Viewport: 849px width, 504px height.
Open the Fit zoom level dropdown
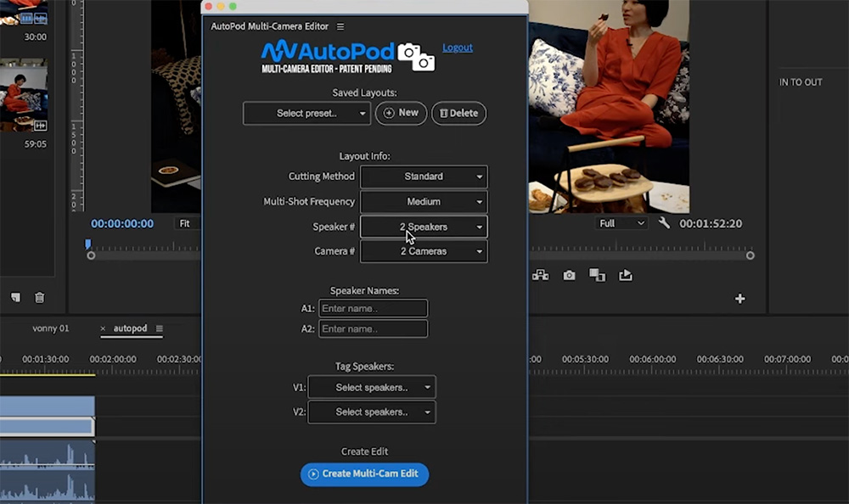(x=186, y=224)
